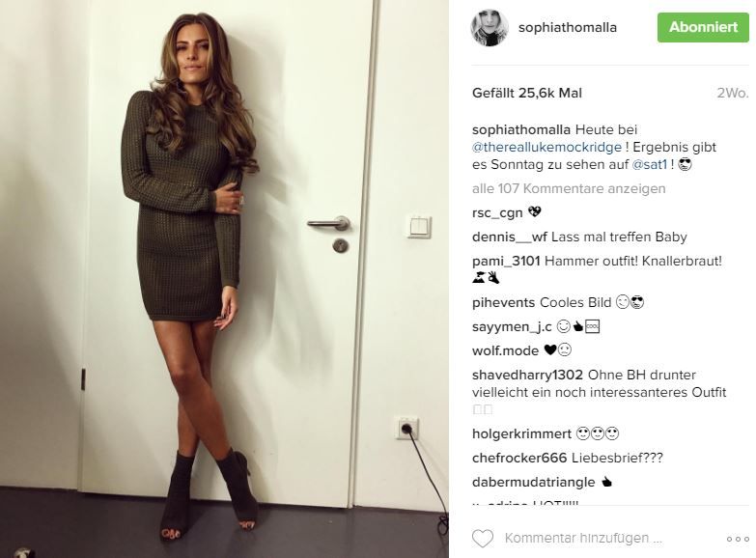756x558 pixels.
Task: Open commenter pami_3101 profile
Action: (506, 261)
